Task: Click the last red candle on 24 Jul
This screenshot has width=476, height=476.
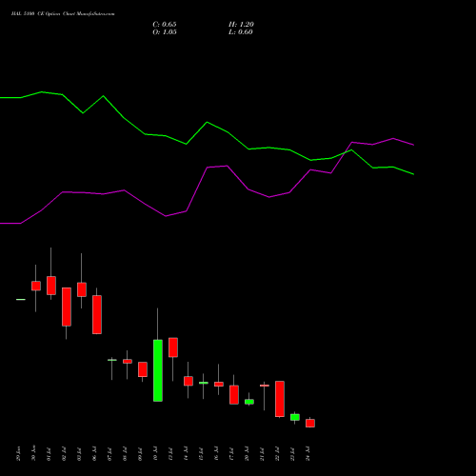Action: coord(310,423)
